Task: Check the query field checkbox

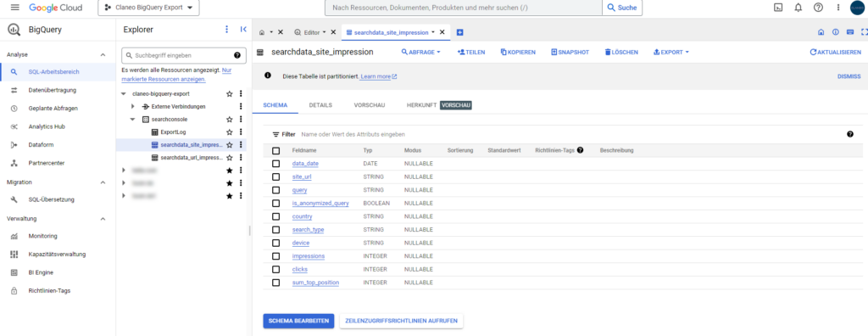Action: (275, 190)
